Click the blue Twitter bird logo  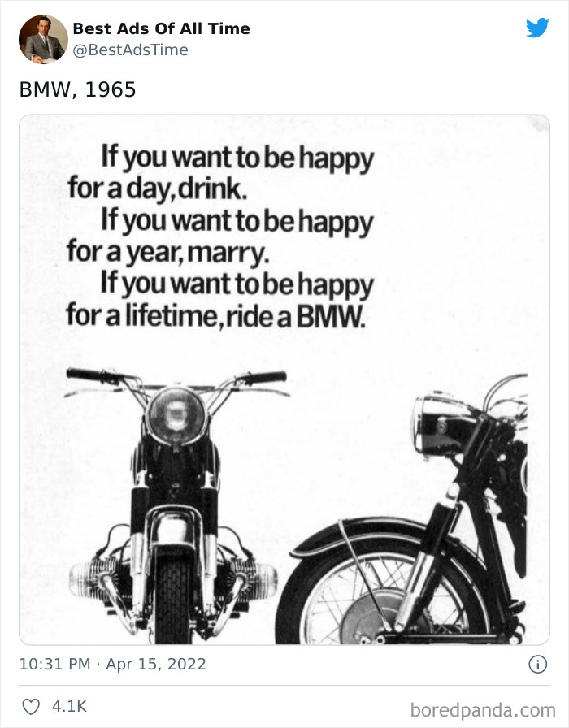(537, 28)
